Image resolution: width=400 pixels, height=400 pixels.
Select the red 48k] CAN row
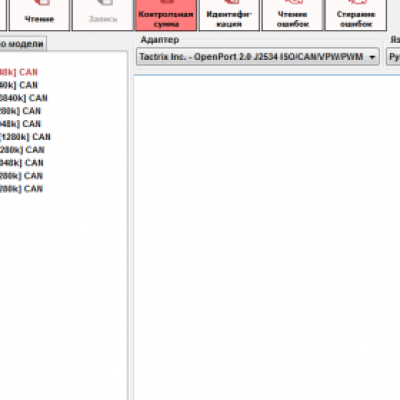[19, 72]
